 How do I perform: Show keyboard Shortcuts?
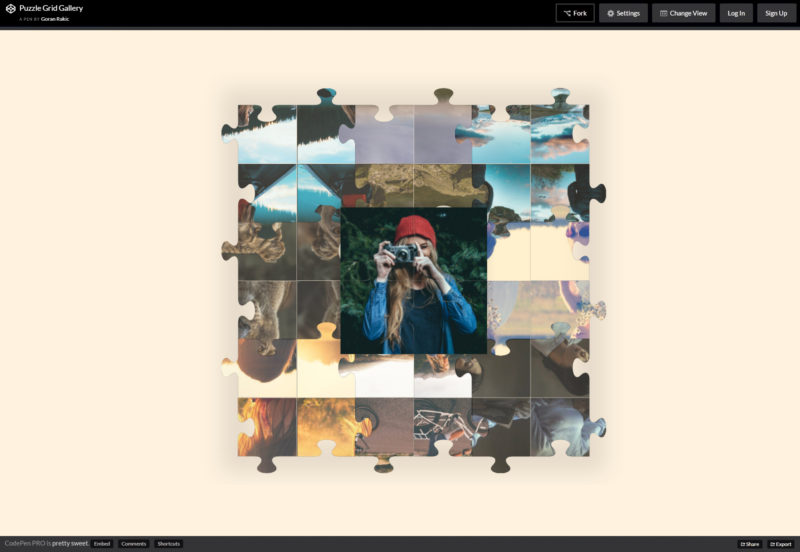pyautogui.click(x=168, y=544)
